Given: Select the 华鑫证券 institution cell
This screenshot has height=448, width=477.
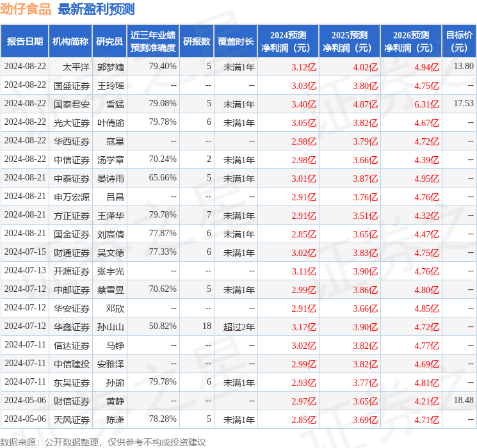Looking at the screenshot, I should (x=72, y=326).
